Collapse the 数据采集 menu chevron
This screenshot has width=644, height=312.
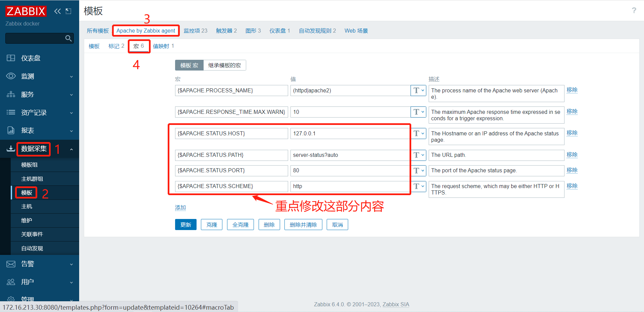pos(71,149)
